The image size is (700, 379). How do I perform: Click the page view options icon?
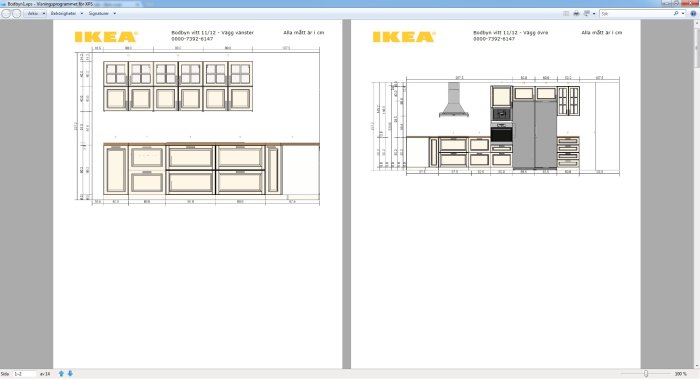587,13
